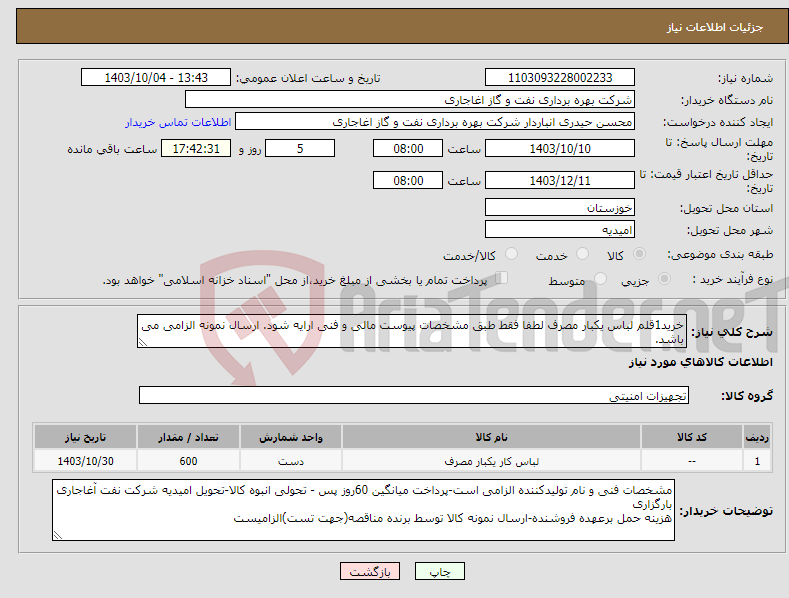This screenshot has width=789, height=598.
Task: Click the ساعت باقی مانده label
Action: coord(112,150)
